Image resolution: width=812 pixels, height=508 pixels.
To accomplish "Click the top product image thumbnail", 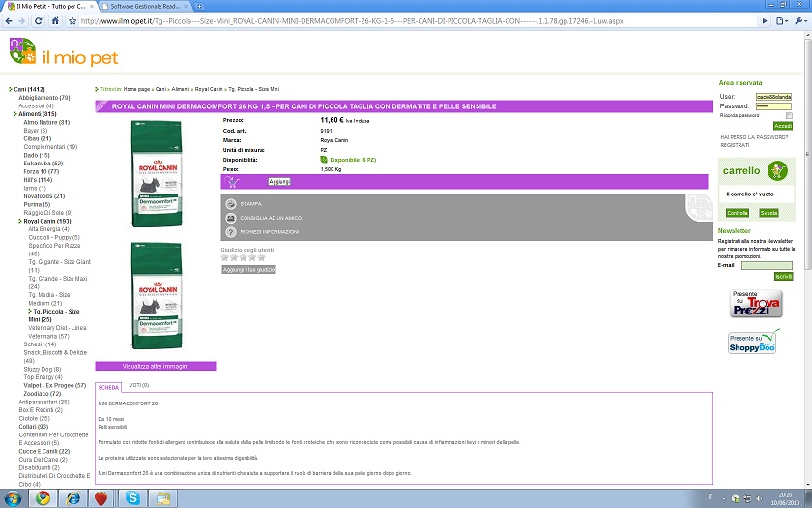I will click(x=157, y=173).
